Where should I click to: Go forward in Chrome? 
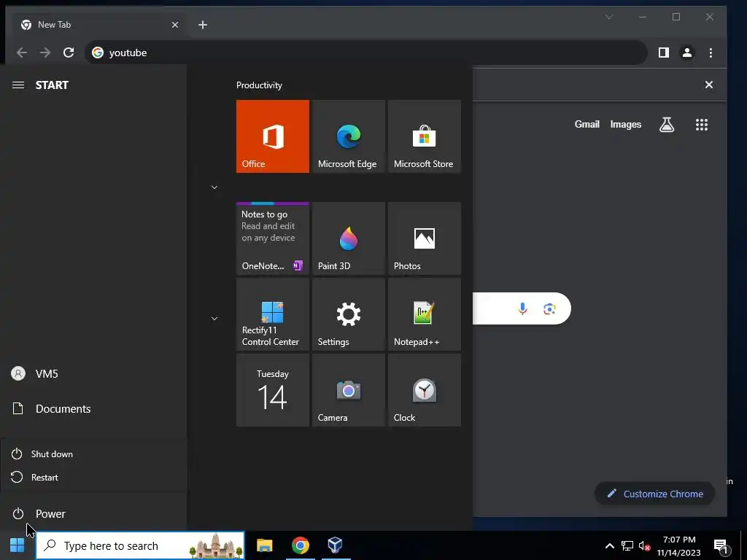pyautogui.click(x=45, y=52)
